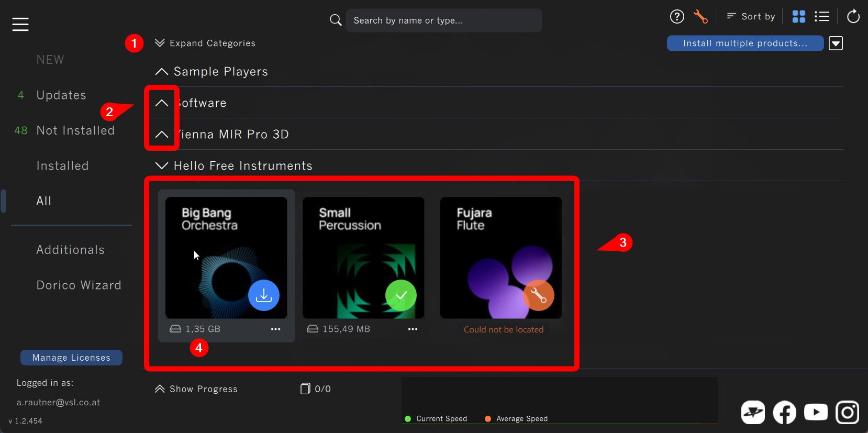Click Manage Licenses button
Image resolution: width=868 pixels, height=433 pixels.
point(71,358)
